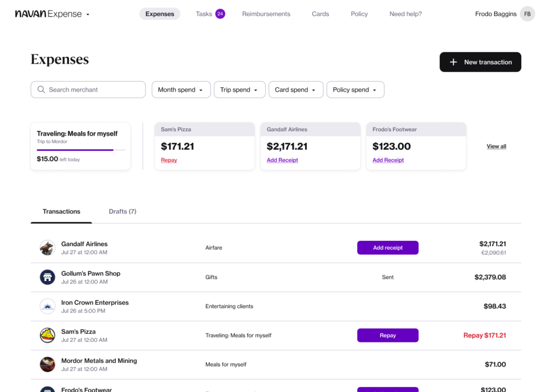This screenshot has height=392, width=552.
Task: Click the Frodo Baggins FB avatar
Action: (x=527, y=14)
